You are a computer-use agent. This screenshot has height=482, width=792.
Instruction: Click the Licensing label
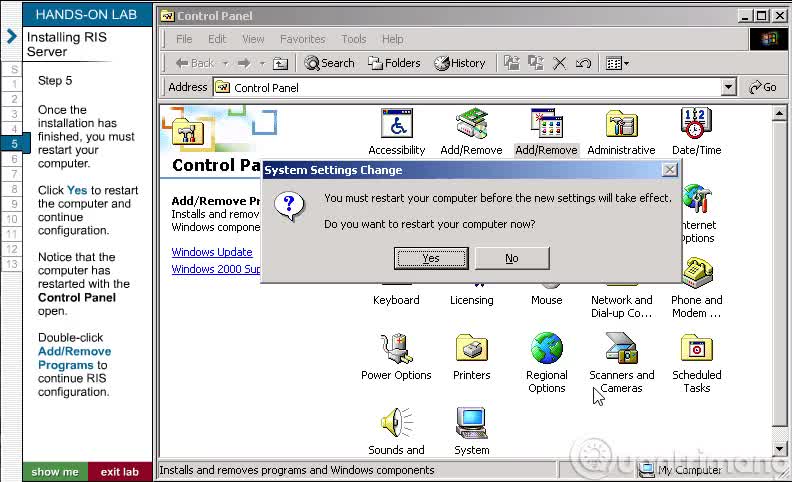471,300
